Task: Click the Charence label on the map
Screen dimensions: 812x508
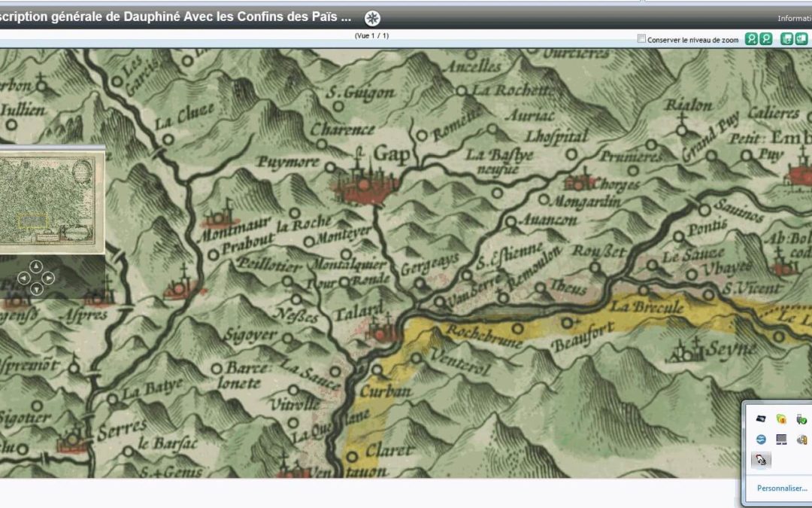Action: pos(342,129)
